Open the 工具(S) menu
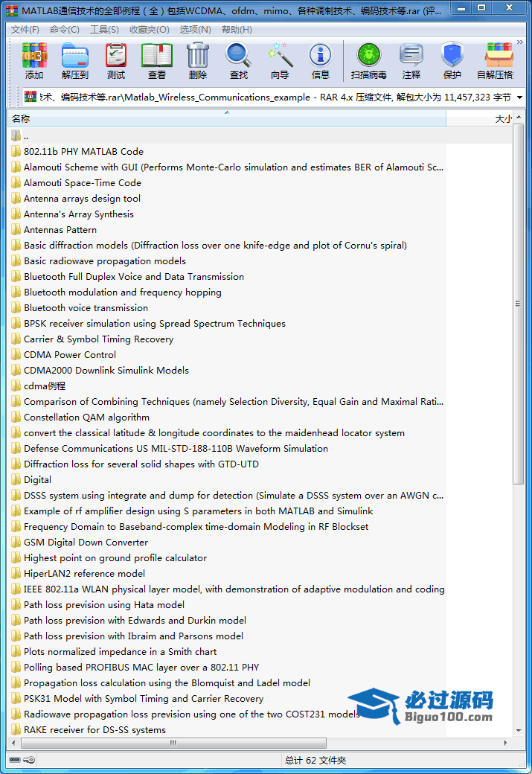This screenshot has height=774, width=532. [x=104, y=30]
